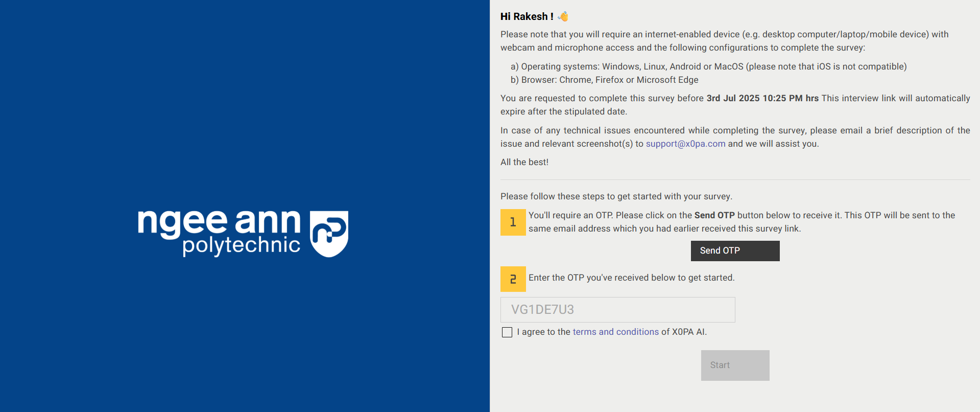Select the All the best closing line

pyautogui.click(x=524, y=162)
